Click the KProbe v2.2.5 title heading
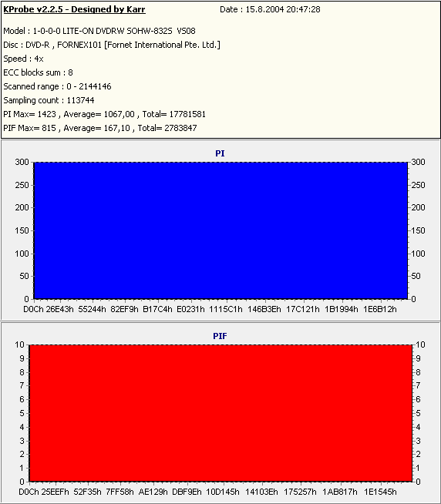This screenshot has width=441, height=504. click(74, 9)
